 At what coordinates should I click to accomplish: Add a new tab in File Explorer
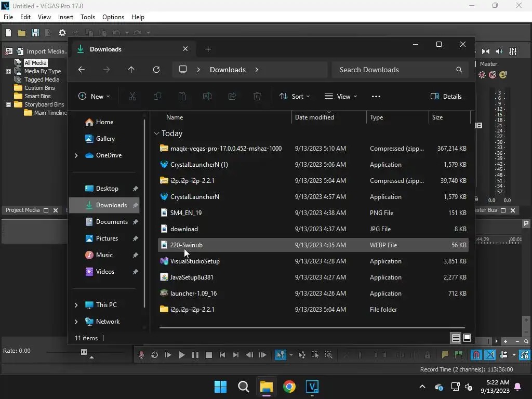pos(208,49)
